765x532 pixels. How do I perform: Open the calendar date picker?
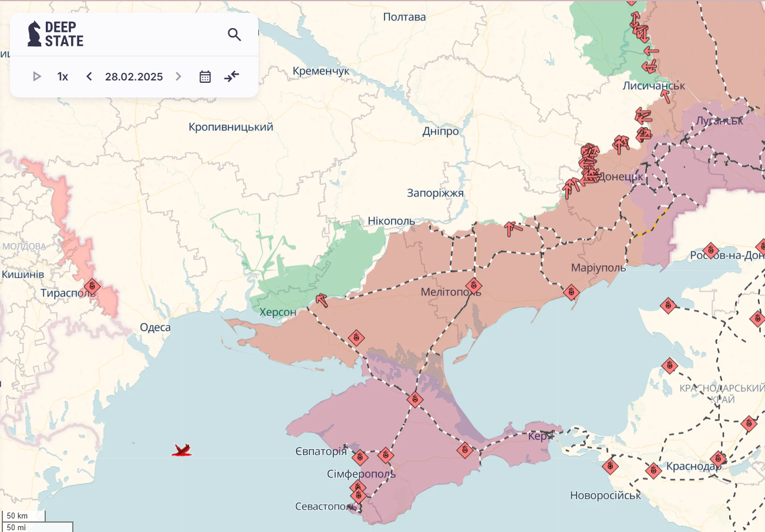205,76
